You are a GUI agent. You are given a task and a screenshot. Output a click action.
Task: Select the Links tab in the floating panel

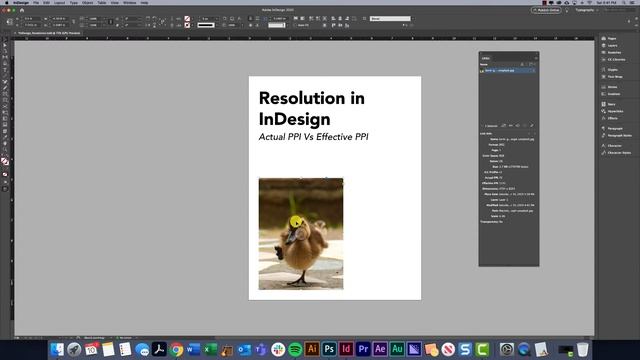(x=485, y=58)
